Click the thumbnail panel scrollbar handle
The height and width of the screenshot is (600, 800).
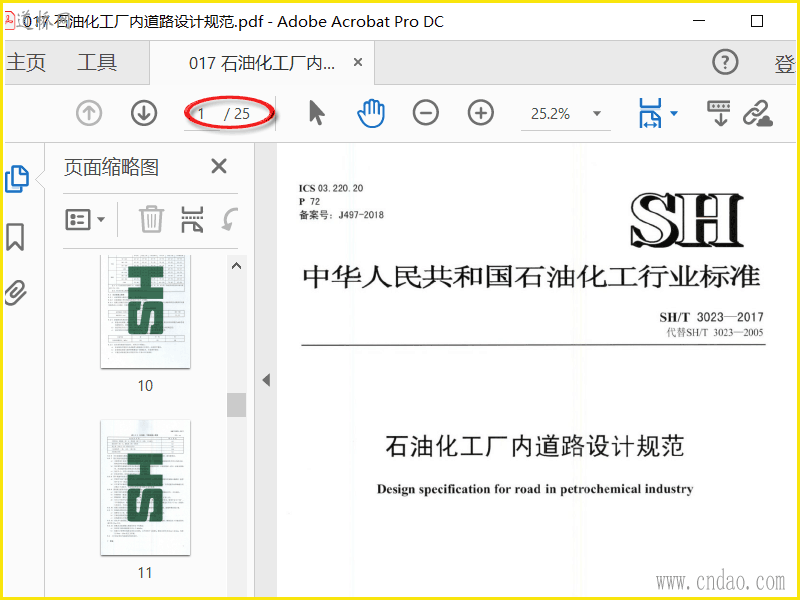236,405
